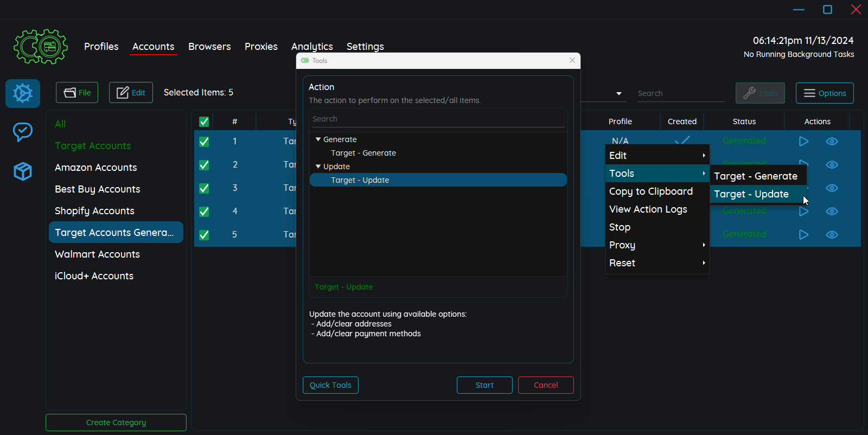Click the play icon for row 5
868x435 pixels.
[803, 234]
